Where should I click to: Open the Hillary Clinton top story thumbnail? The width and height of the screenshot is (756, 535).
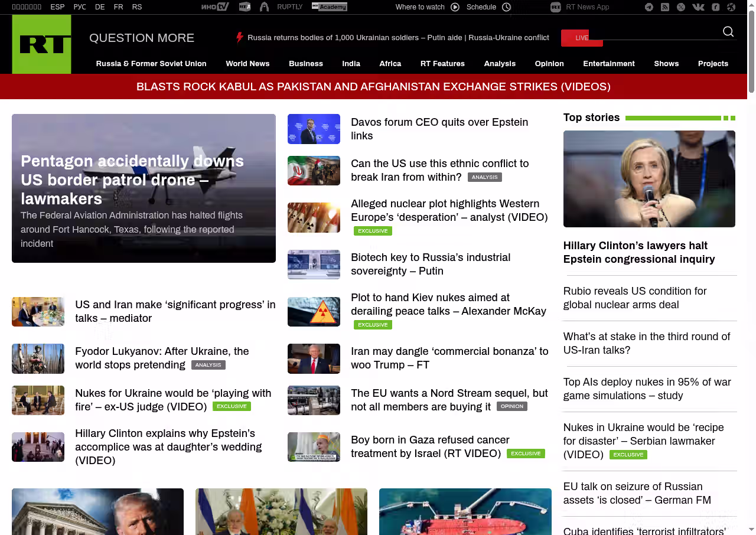[x=649, y=179]
